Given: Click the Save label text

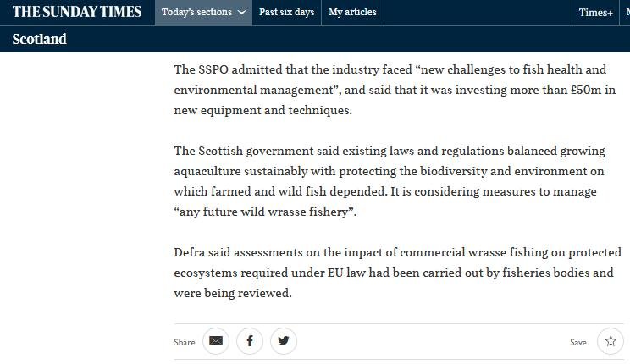Looking at the screenshot, I should coord(578,342).
